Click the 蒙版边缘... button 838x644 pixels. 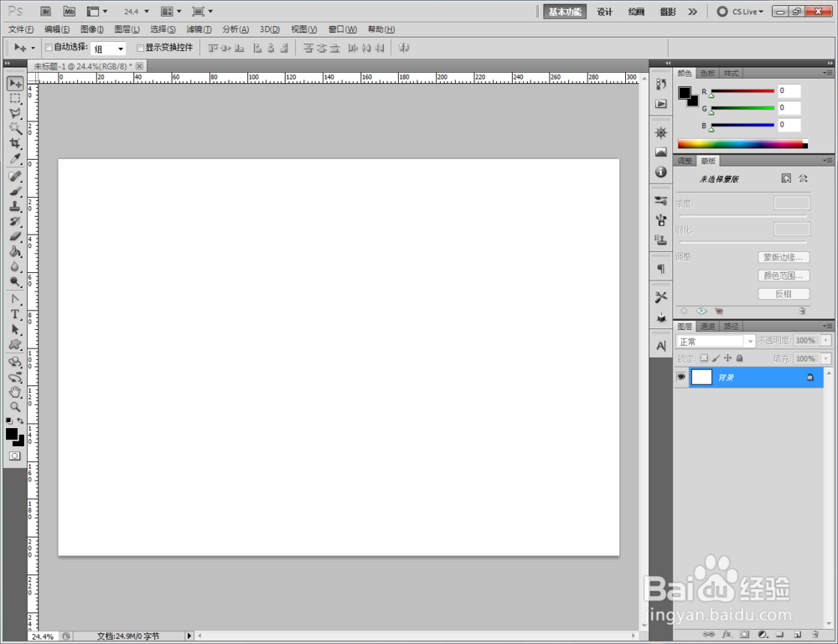point(784,257)
